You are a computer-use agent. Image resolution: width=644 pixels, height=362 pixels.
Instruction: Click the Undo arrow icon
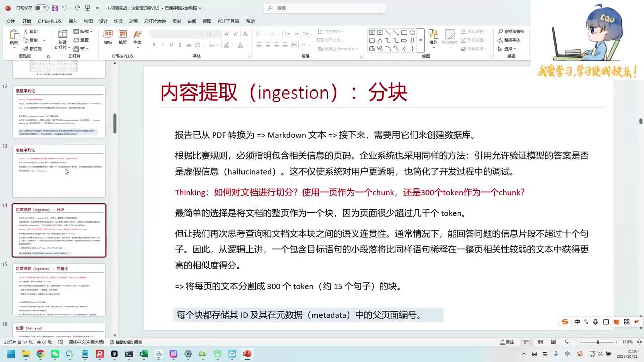(x=65, y=8)
